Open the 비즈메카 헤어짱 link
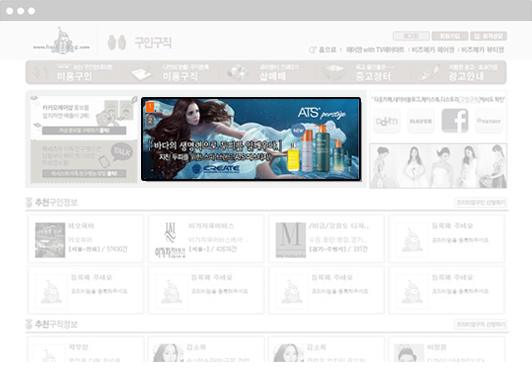 click(x=433, y=50)
